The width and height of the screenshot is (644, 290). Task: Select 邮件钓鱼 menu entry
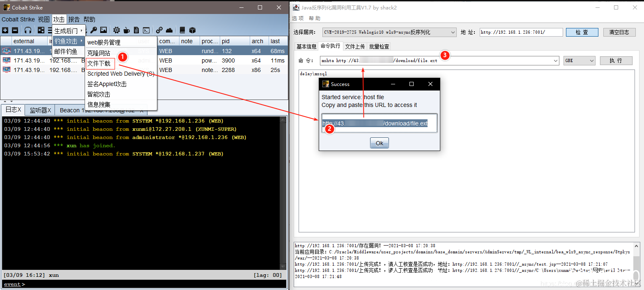coord(69,51)
